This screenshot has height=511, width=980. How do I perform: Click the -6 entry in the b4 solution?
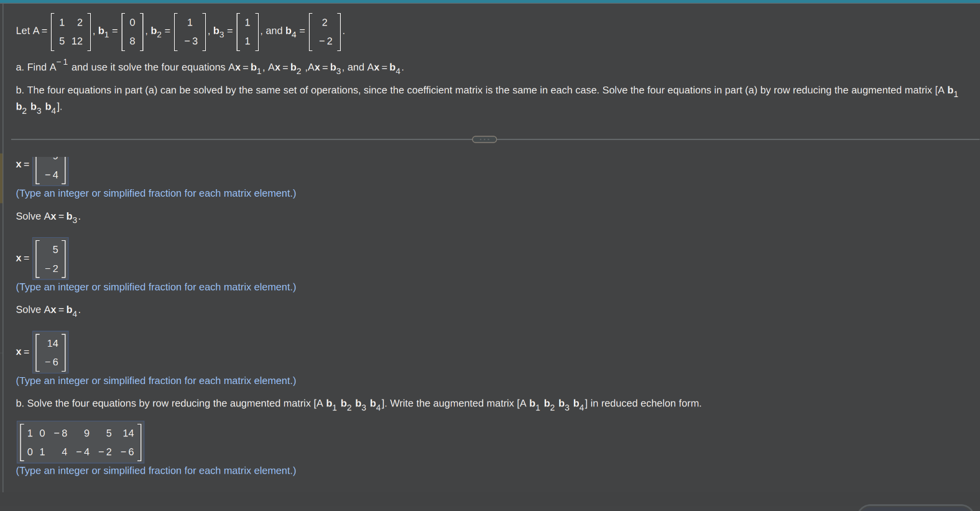52,362
